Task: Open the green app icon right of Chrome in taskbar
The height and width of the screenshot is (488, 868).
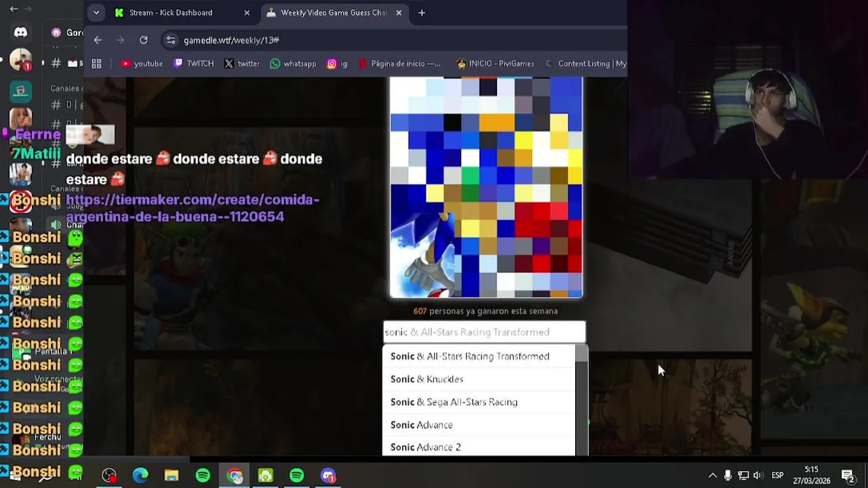Action: click(x=266, y=476)
